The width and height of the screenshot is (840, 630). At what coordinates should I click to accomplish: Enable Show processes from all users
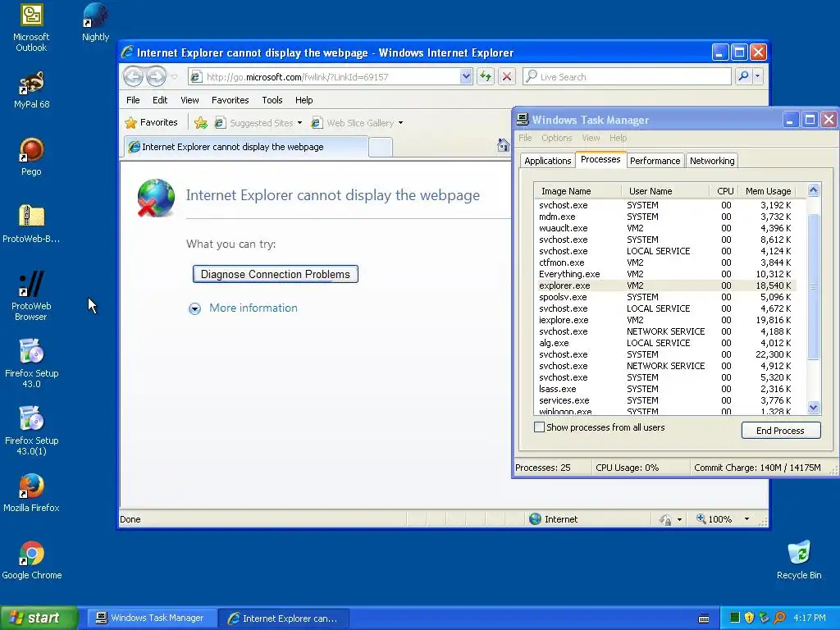(x=540, y=427)
